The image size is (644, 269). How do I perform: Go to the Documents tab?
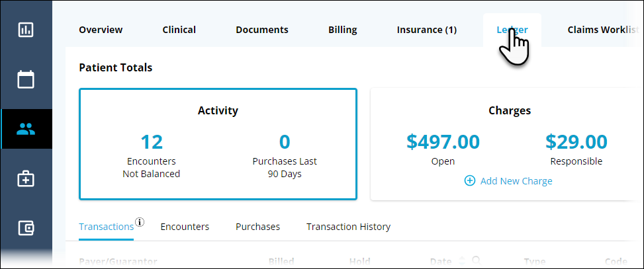click(x=261, y=30)
